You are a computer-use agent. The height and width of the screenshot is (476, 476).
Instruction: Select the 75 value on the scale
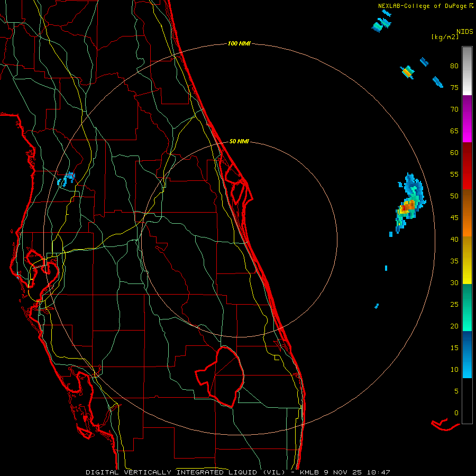coord(454,88)
